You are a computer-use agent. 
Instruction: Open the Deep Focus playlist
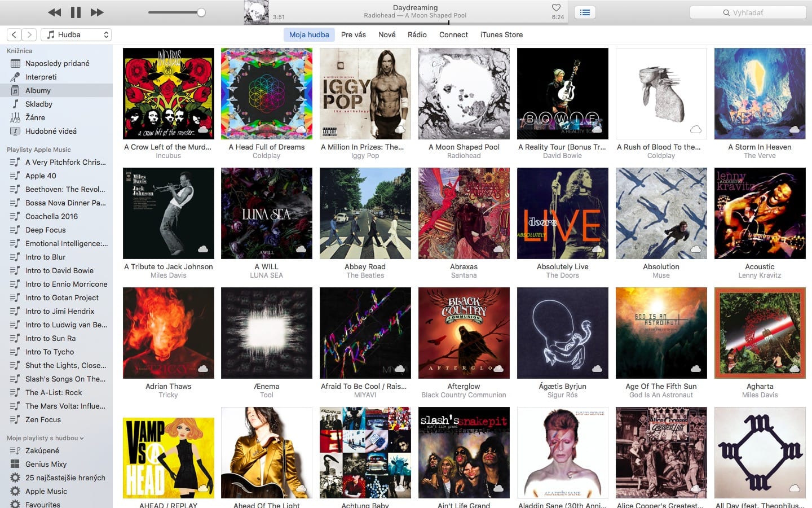[56, 230]
